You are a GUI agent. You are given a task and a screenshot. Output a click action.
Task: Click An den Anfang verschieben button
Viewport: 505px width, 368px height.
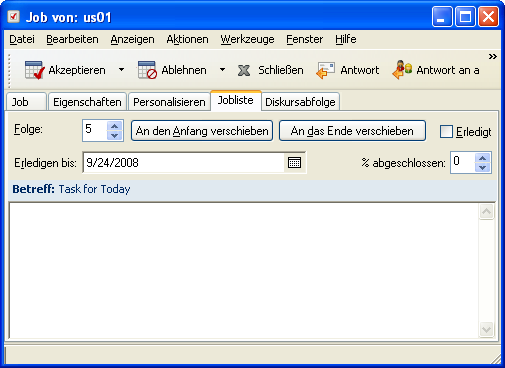(202, 131)
